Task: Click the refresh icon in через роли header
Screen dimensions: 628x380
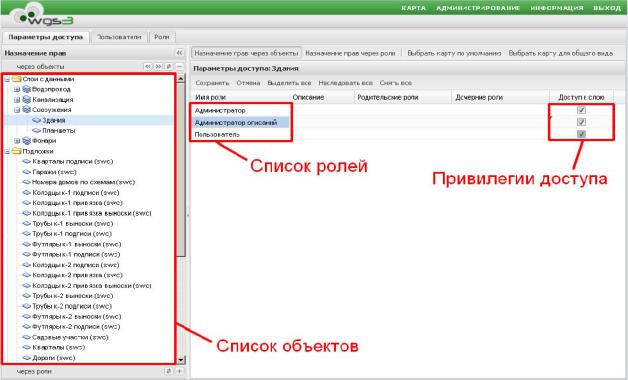Action: tap(169, 372)
